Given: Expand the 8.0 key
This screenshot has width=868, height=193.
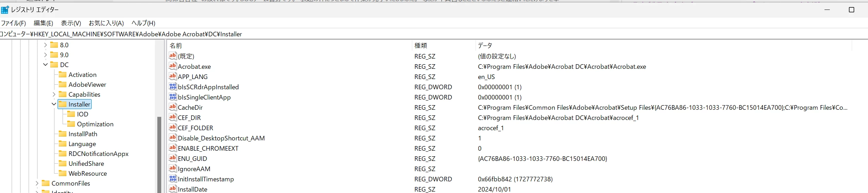Looking at the screenshot, I should point(45,45).
